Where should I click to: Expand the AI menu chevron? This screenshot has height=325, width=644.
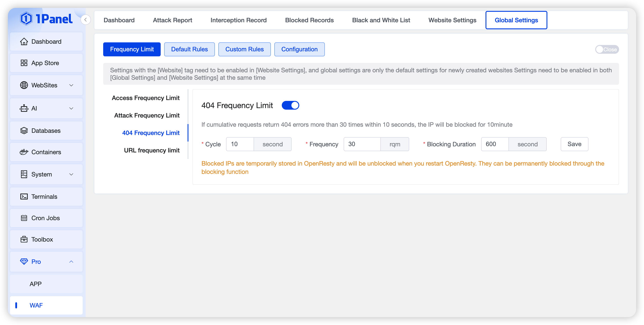(71, 108)
